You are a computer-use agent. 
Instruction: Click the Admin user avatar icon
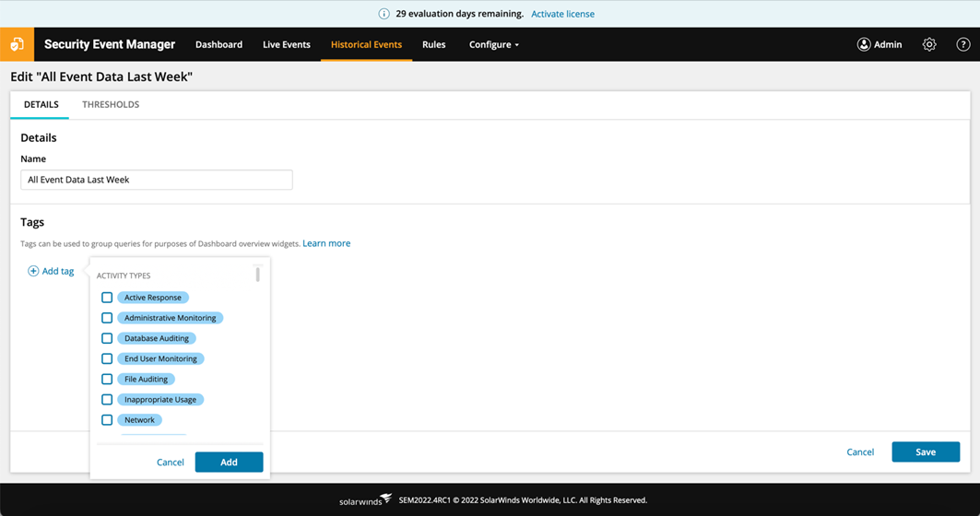coord(864,44)
